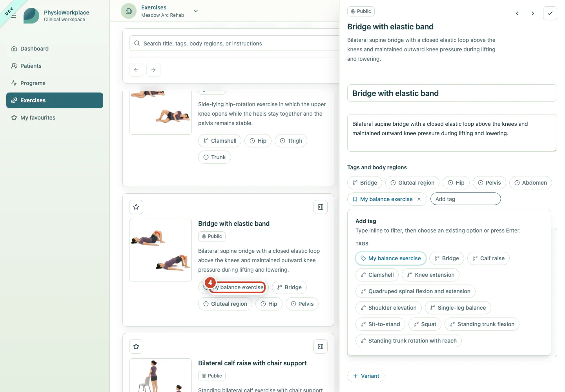Choose Knee extension tag option
Viewport: 565px width, 392px height.
431,275
